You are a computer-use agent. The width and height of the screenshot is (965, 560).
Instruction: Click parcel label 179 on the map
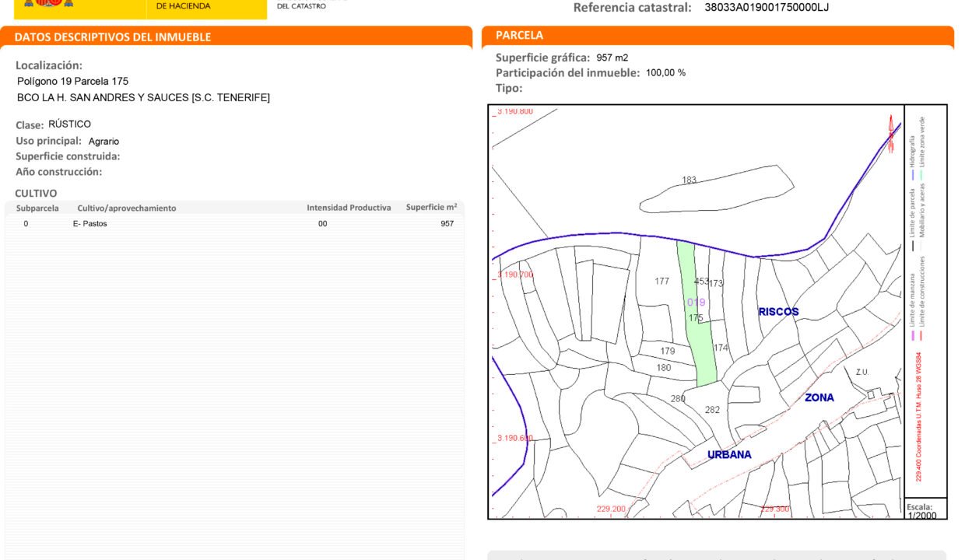(668, 352)
